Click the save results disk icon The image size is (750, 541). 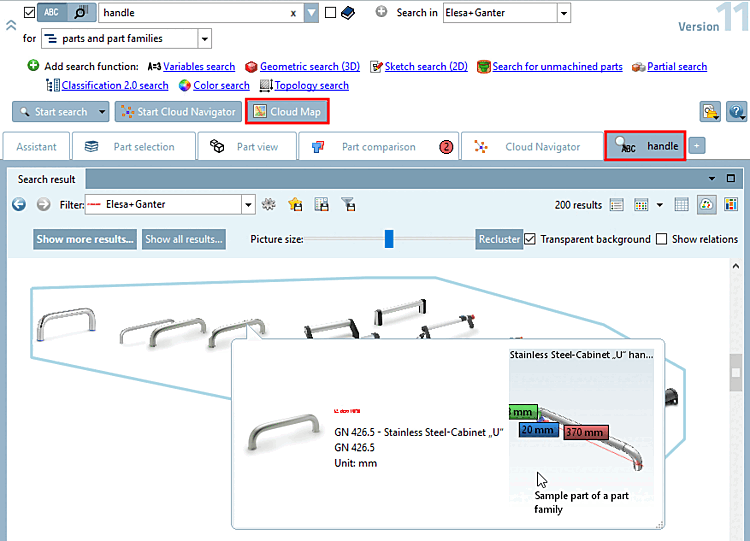click(x=321, y=205)
